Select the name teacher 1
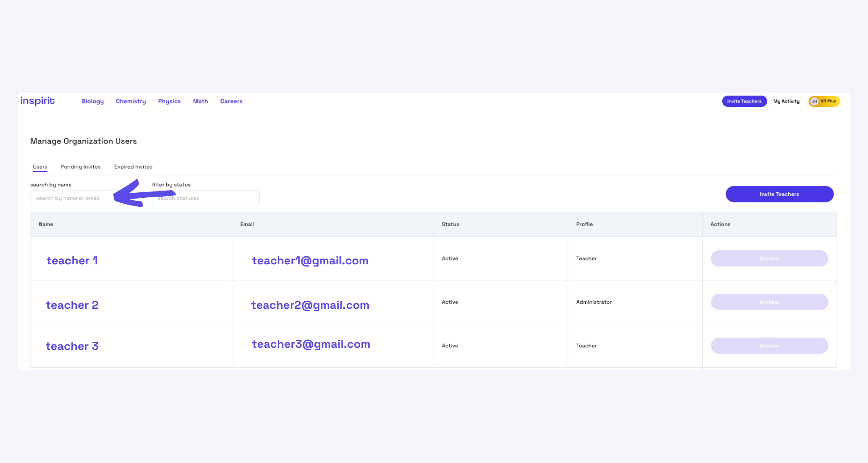The width and height of the screenshot is (868, 463). [x=72, y=261]
